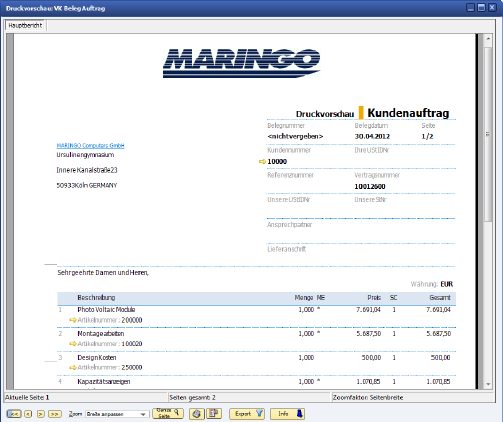
Task: Click 'Photo Voltaic Module' line item
Action: [x=106, y=310]
